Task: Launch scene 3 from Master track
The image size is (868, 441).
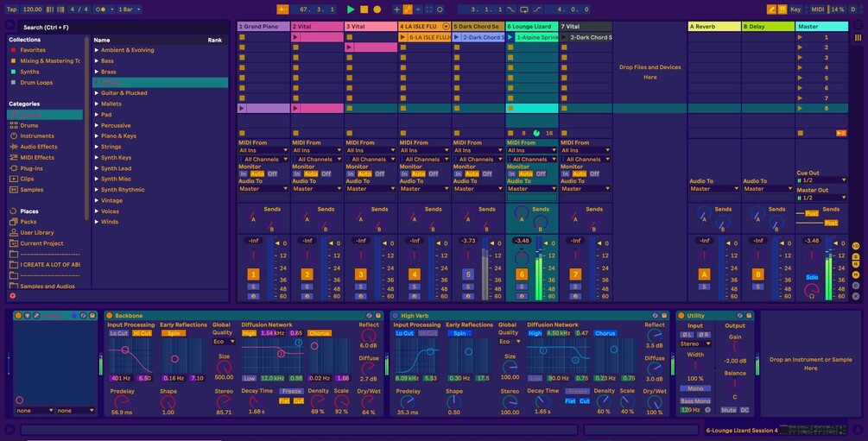Action: coord(800,58)
